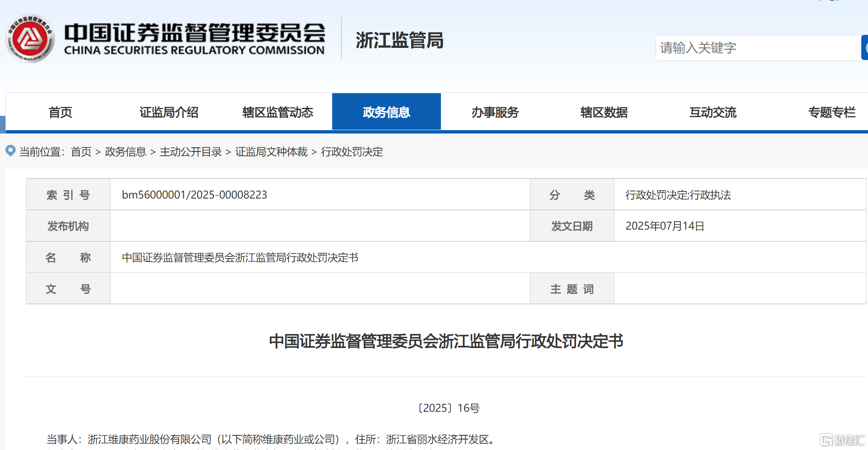Screen dimensions: 868x450
Task: Select index number bm56000001/2025-00008223
Action: 194,195
